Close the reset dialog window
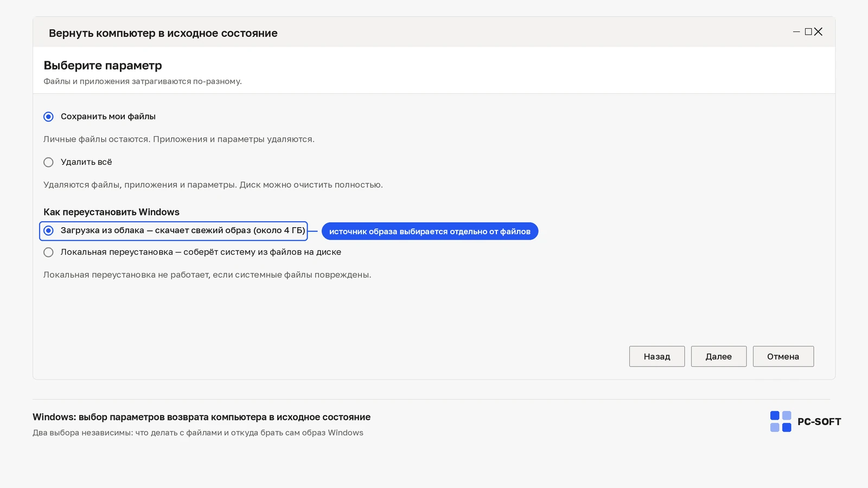 [x=818, y=32]
